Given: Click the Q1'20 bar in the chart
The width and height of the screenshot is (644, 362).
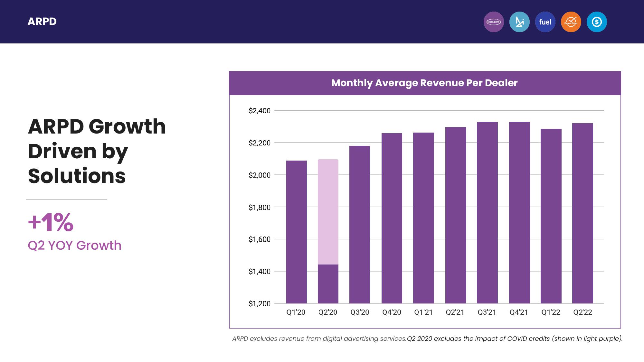Looking at the screenshot, I should click(x=296, y=232).
